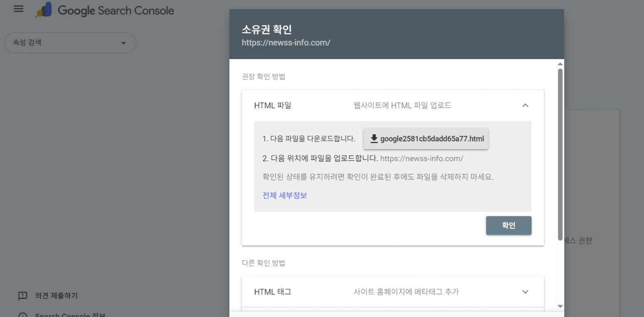This screenshot has width=644, height=317.
Task: Click the dialog scrollbar up arrow
Action: coord(560,64)
